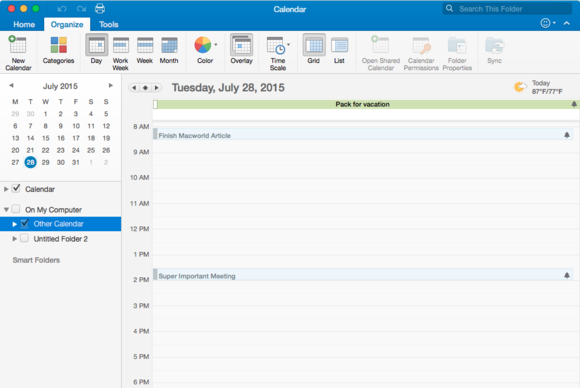Select July 31 in the mini calendar
580x388 pixels.
click(x=75, y=162)
